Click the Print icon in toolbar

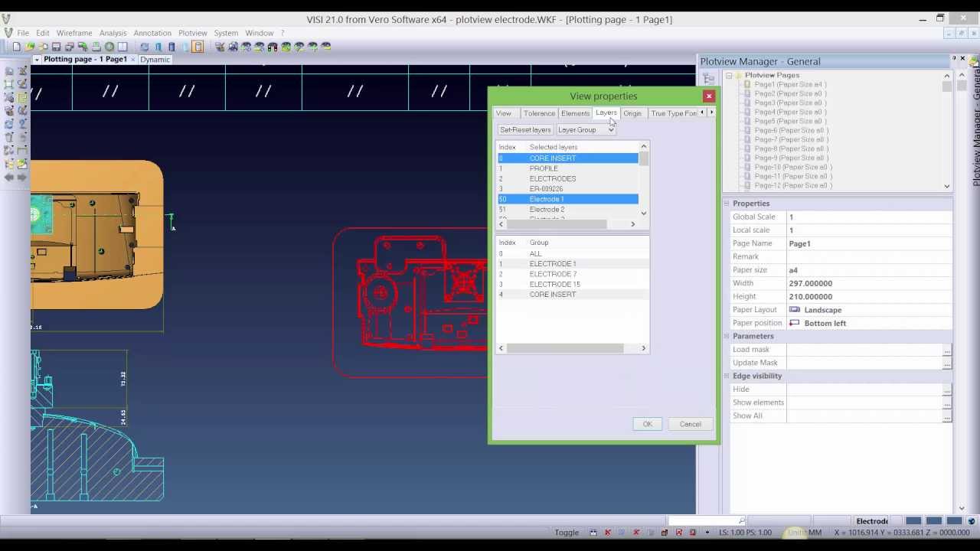coord(96,47)
